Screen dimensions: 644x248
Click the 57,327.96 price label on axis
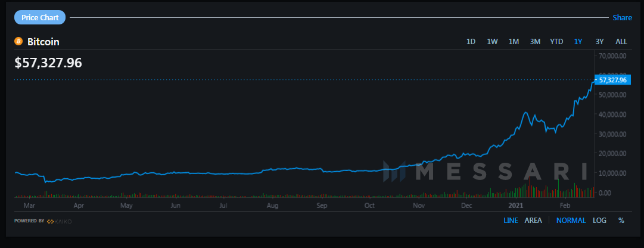point(612,79)
